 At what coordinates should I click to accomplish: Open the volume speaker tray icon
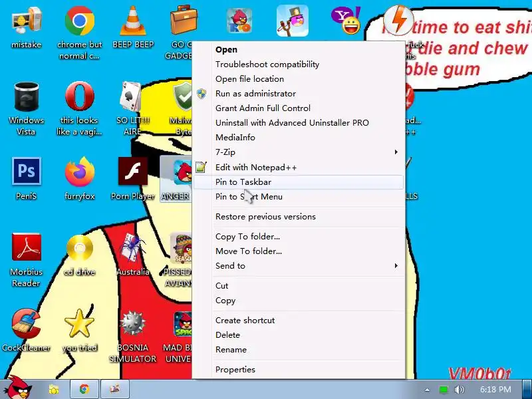[459, 390]
